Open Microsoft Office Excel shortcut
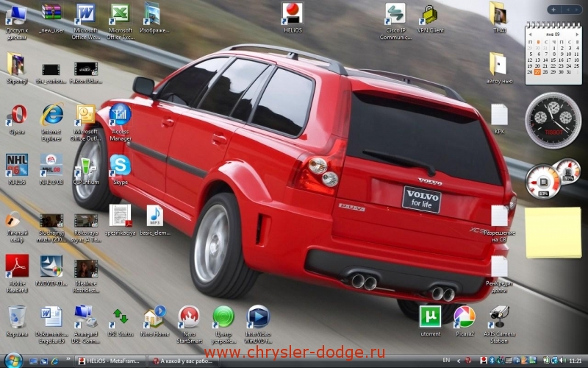The height and width of the screenshot is (368, 588). [120, 14]
